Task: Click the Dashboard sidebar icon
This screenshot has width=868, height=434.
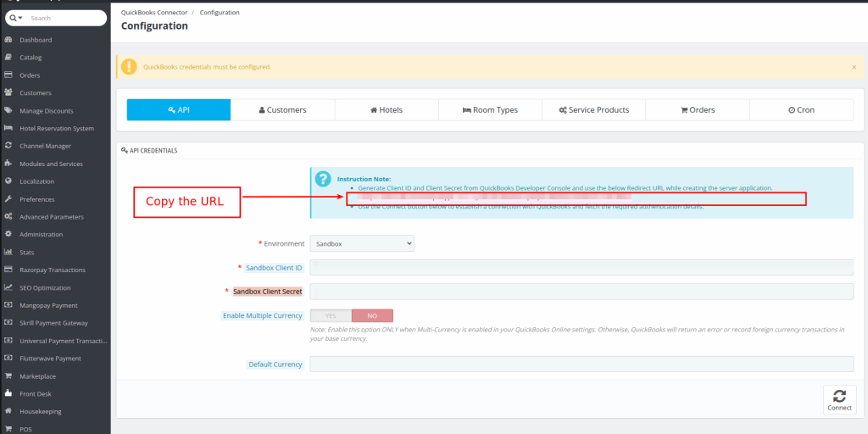Action: pos(8,40)
